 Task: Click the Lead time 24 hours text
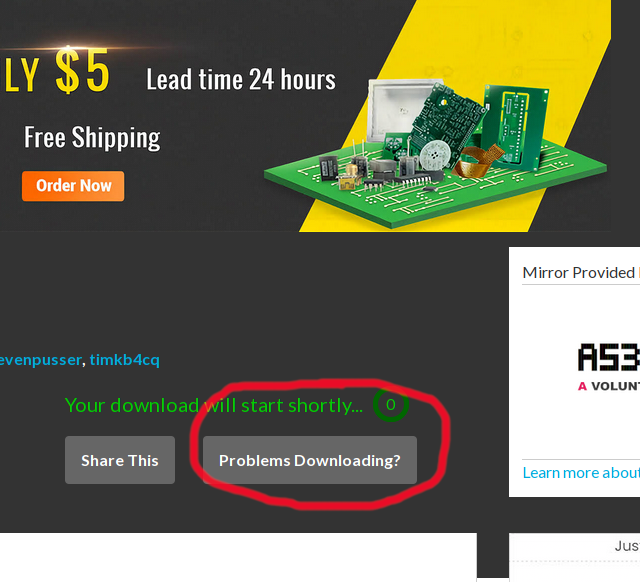click(x=241, y=79)
